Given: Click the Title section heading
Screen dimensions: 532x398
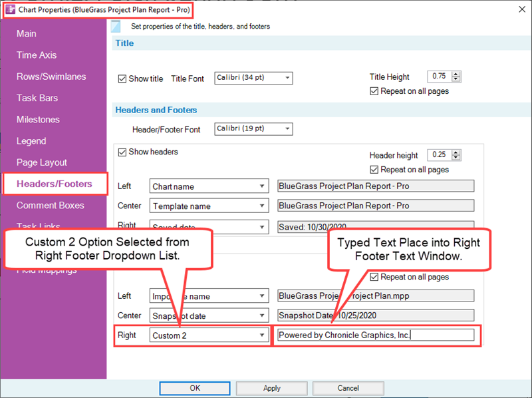Looking at the screenshot, I should tap(124, 43).
